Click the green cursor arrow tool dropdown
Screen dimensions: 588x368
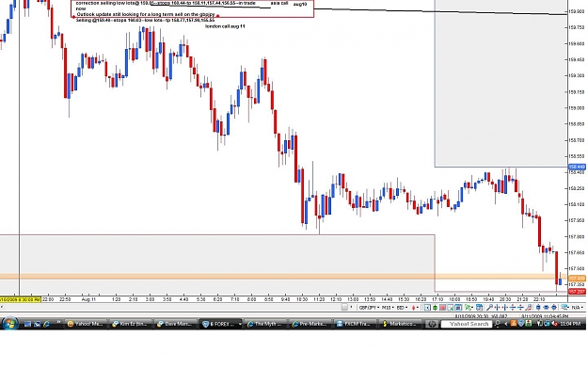[469, 308]
